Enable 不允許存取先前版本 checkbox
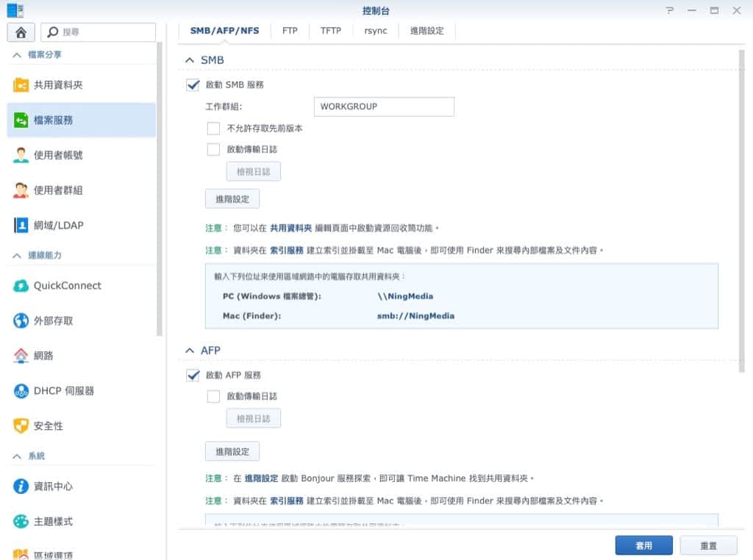753x560 pixels. pyautogui.click(x=213, y=128)
